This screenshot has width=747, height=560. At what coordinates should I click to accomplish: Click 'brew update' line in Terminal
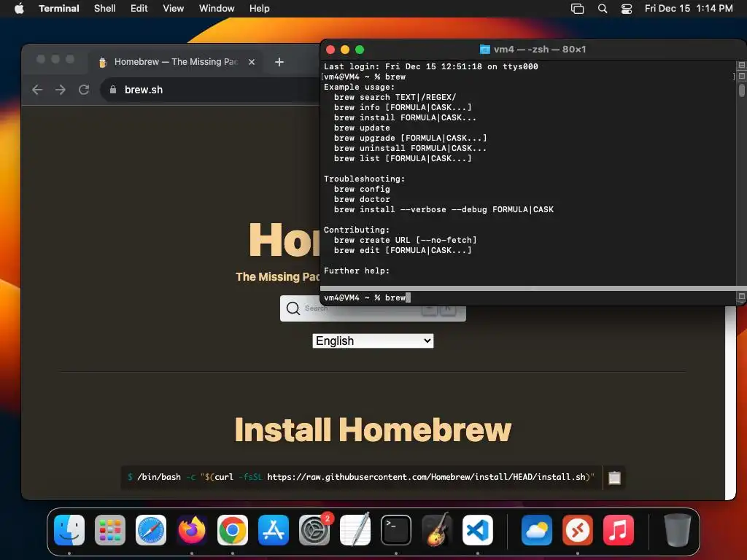coord(362,128)
